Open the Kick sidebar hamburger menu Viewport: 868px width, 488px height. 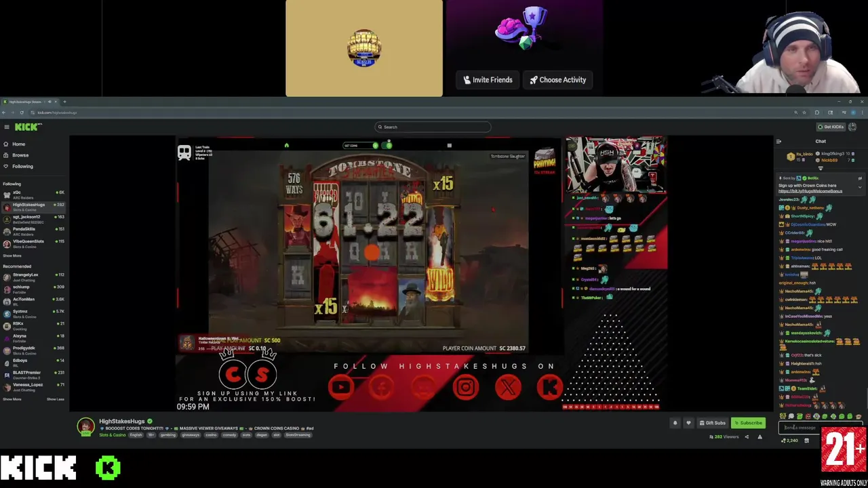pos(6,127)
